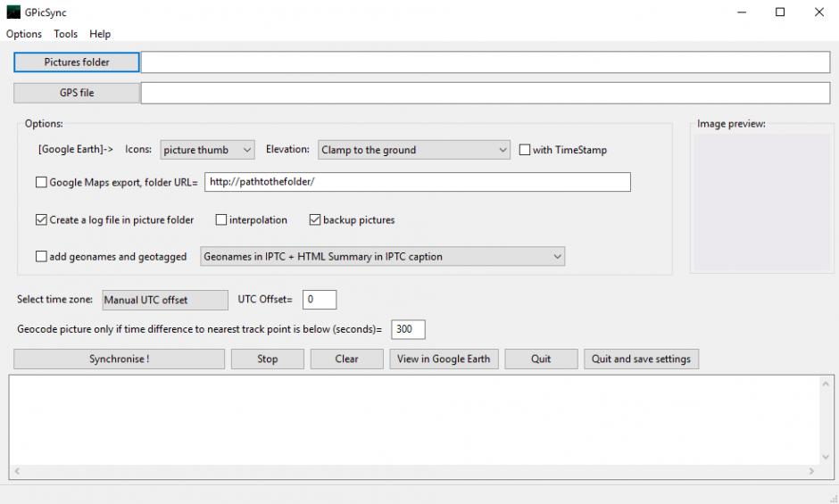Click the folder URL pathtothefolder field

pos(418,182)
